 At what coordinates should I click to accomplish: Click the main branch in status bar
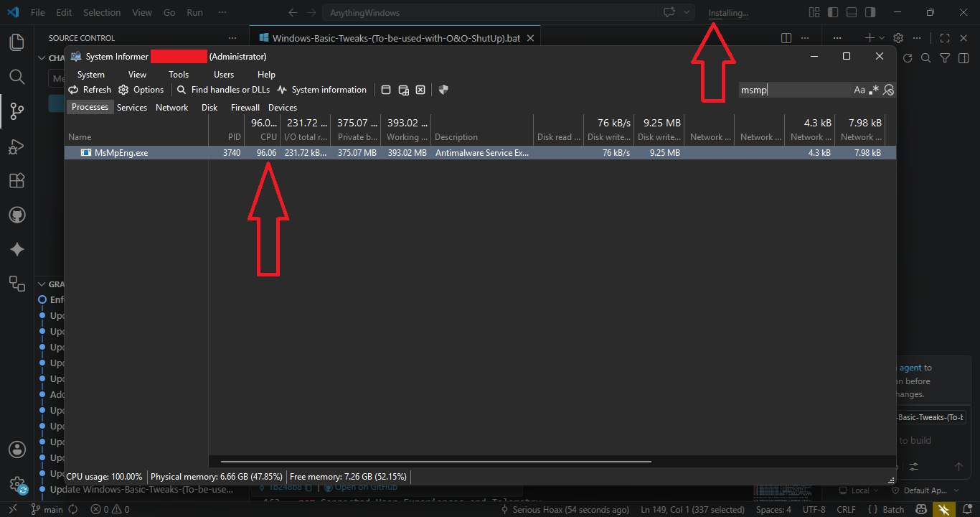point(47,510)
